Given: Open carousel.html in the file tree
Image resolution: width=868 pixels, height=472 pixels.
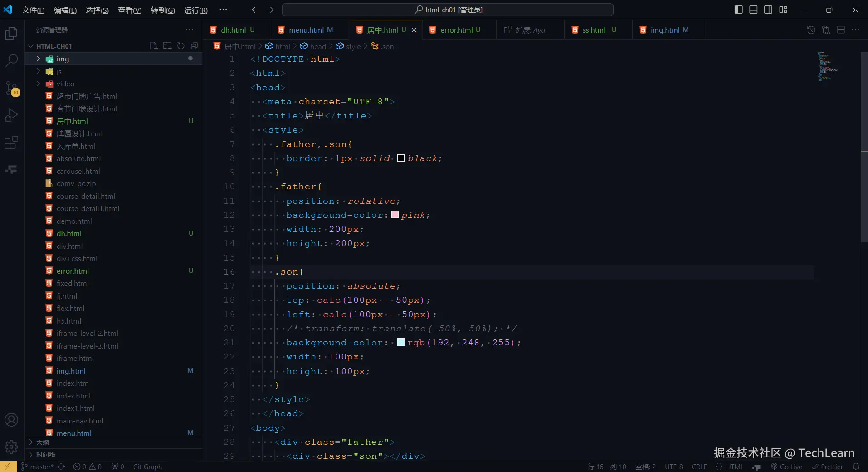Looking at the screenshot, I should pos(78,171).
